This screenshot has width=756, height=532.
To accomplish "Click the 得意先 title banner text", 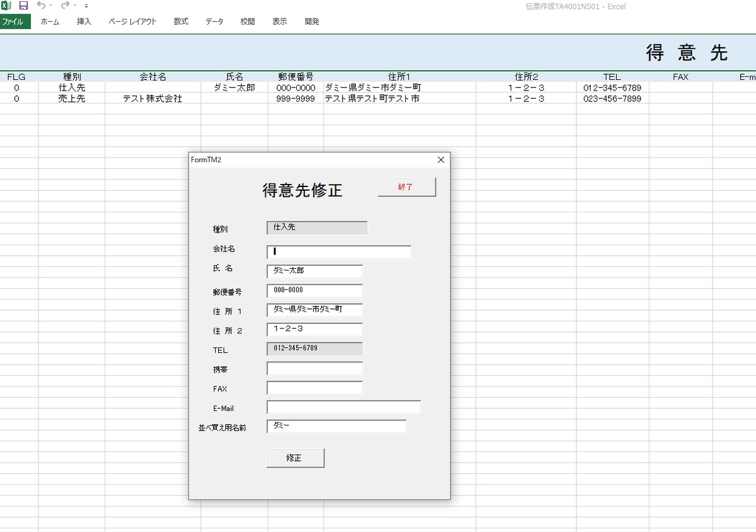I will tap(687, 53).
